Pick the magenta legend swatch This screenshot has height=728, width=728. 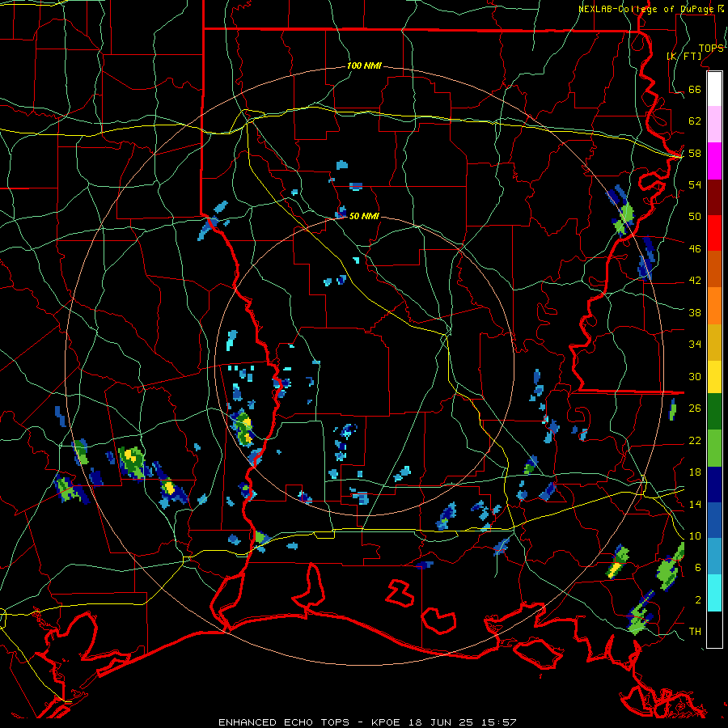point(714,161)
